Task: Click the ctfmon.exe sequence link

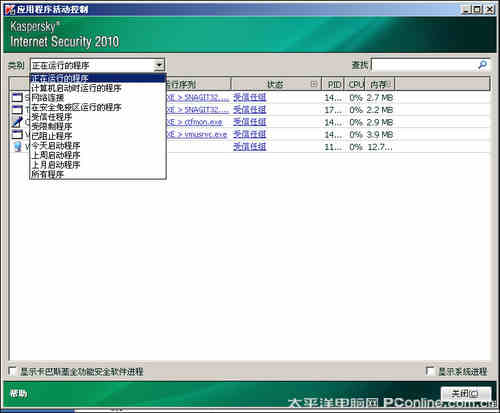Action: 194,122
